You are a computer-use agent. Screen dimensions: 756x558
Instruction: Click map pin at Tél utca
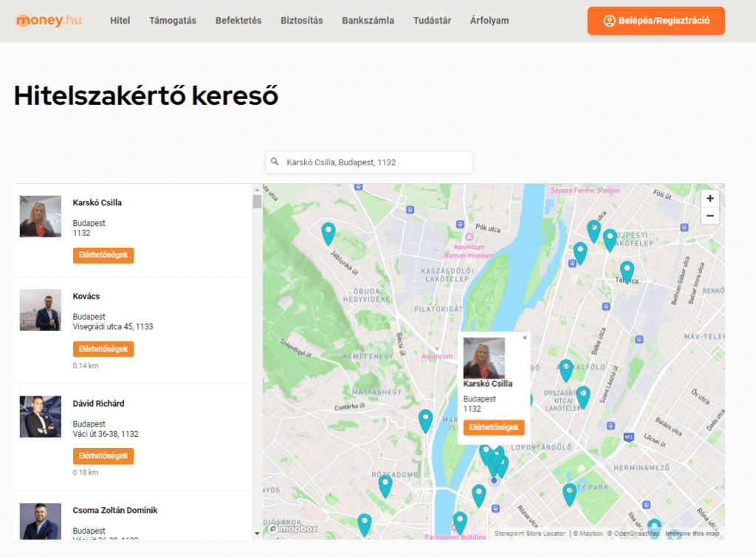point(627,272)
